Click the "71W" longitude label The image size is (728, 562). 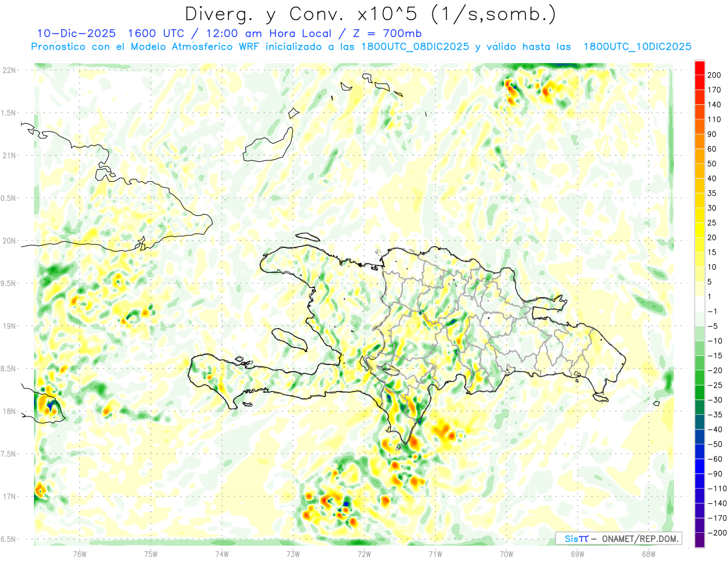(435, 553)
